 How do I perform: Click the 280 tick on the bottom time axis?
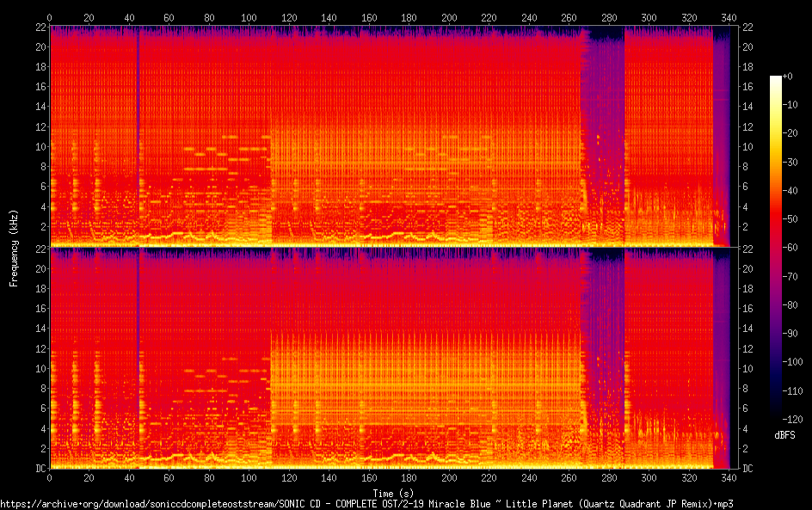[609, 477]
